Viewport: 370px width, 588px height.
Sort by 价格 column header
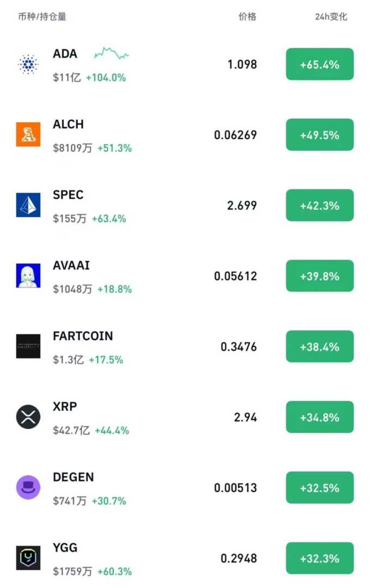(247, 17)
